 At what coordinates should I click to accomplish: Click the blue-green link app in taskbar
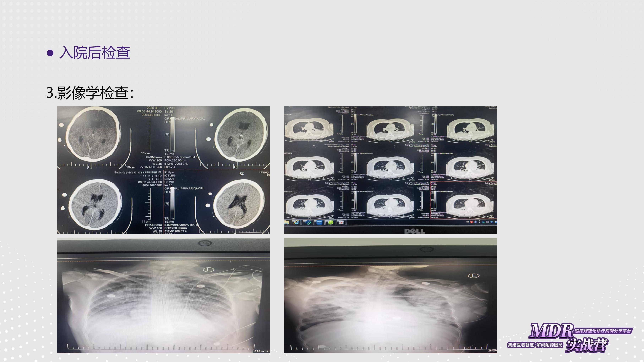tap(308, 222)
